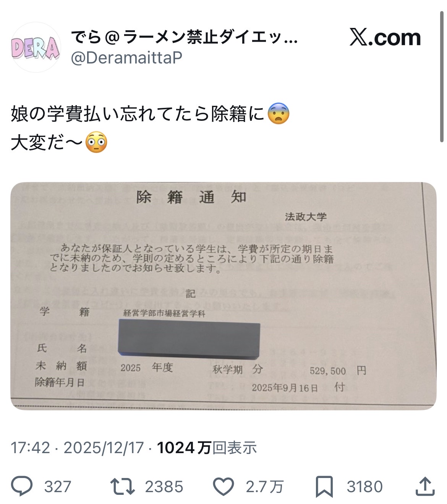Open the 2385 reposts count
The width and height of the screenshot is (447, 504).
[164, 487]
